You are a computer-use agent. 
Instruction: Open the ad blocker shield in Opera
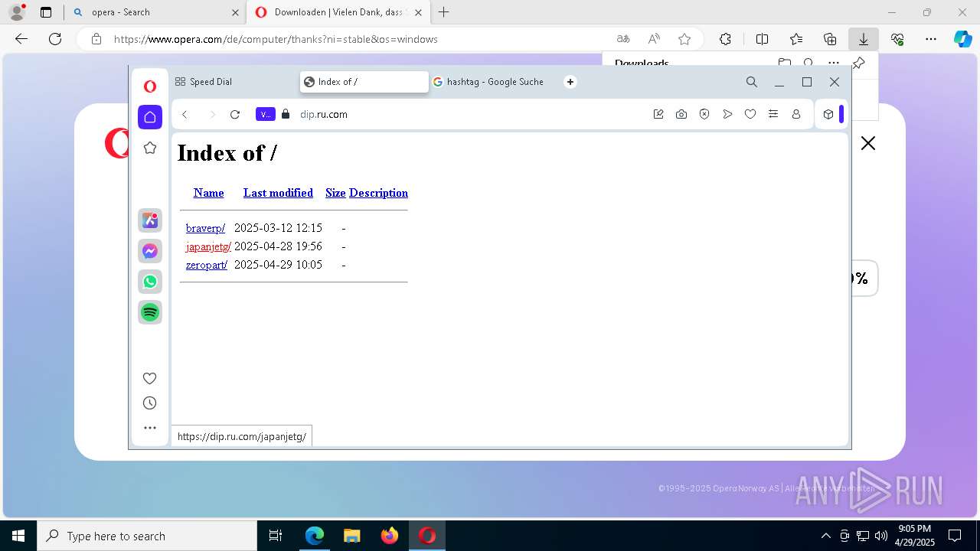pos(704,114)
